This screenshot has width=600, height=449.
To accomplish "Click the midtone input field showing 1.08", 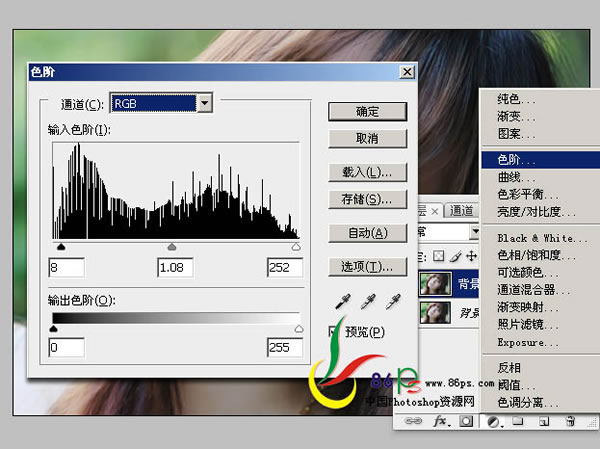I will click(x=177, y=267).
